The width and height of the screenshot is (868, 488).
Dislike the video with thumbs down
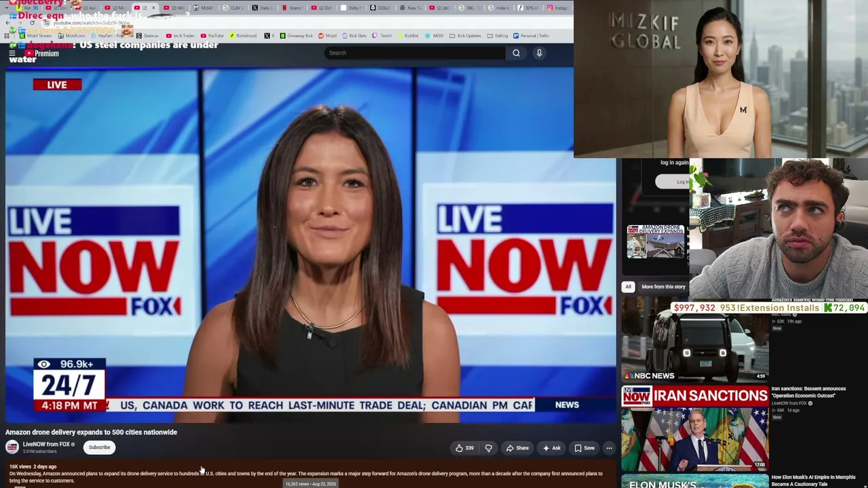(488, 448)
